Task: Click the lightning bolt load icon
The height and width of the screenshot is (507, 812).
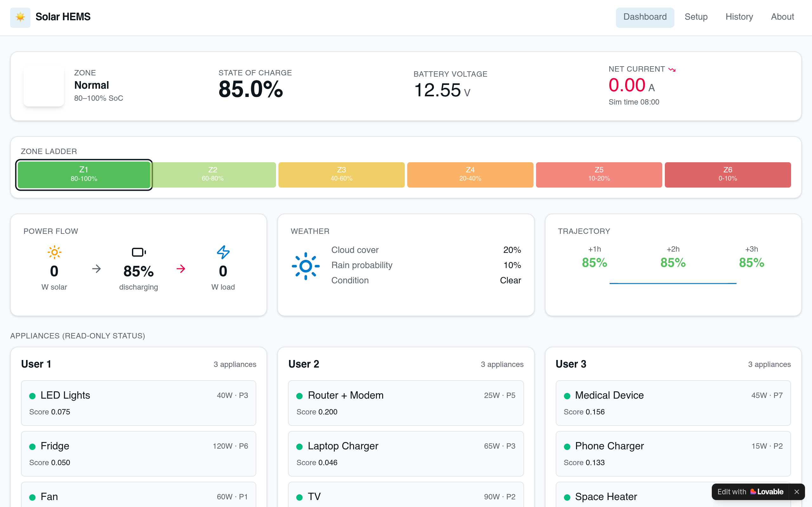Action: coord(223,252)
